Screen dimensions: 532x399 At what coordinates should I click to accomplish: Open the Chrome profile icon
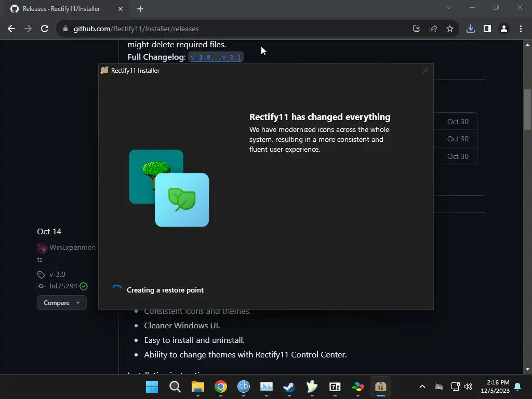point(504,29)
